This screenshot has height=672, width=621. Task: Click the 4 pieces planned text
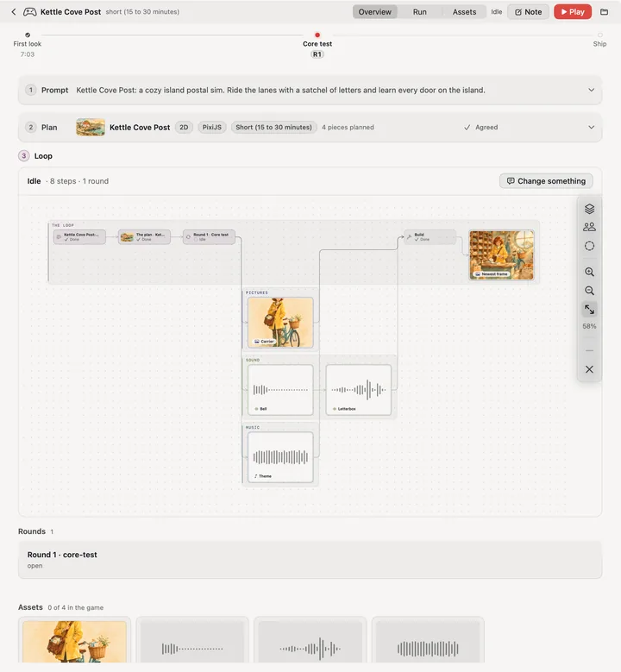pos(348,128)
